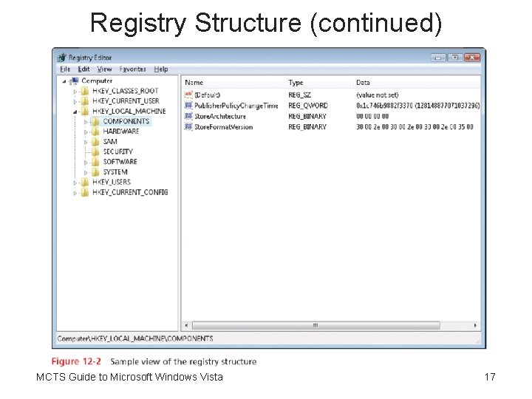Click the Computer icon in the tree
This screenshot has width=532, height=399.
tap(75, 81)
